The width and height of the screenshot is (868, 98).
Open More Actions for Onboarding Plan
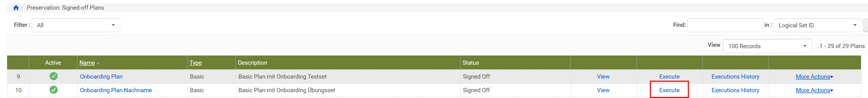coord(814,77)
